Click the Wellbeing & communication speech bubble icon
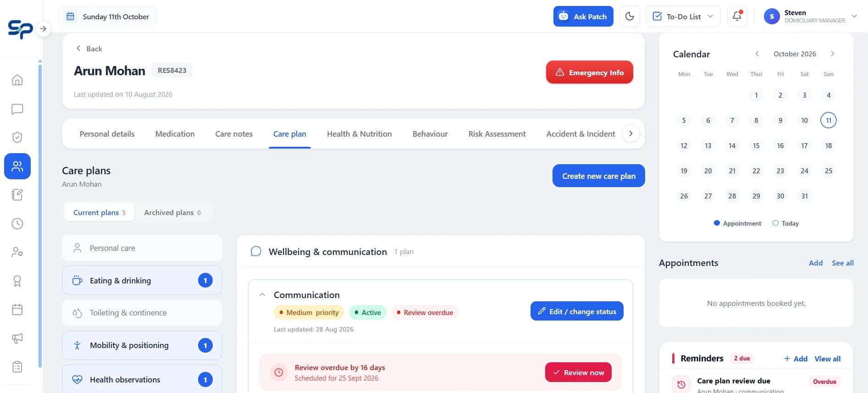Viewport: 868px width, 393px height. [x=256, y=252]
